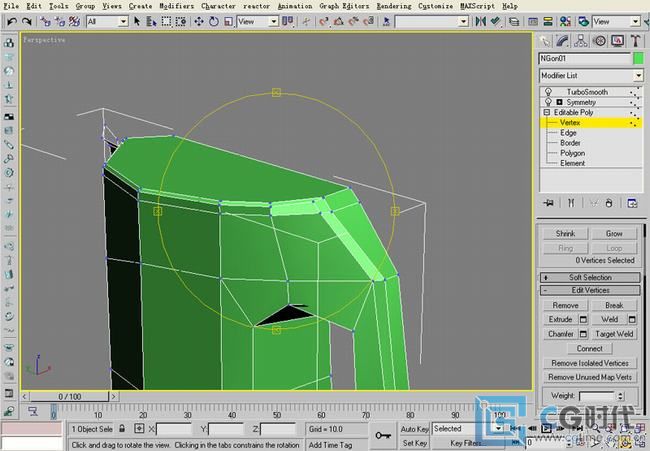
Task: Open the Material Editor icon
Action: pos(565,21)
